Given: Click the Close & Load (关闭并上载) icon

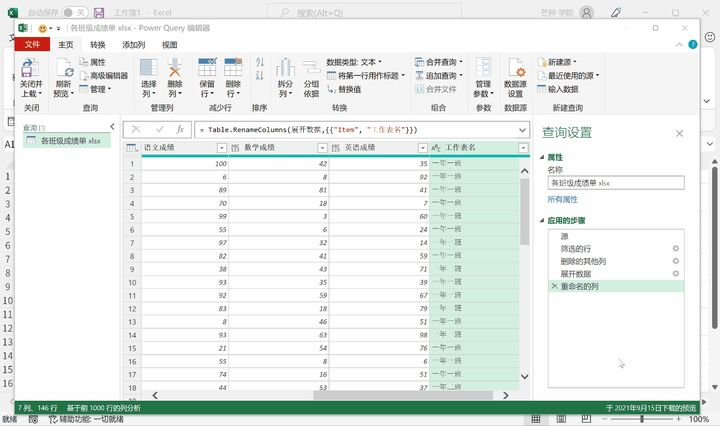Looking at the screenshot, I should tap(30, 68).
